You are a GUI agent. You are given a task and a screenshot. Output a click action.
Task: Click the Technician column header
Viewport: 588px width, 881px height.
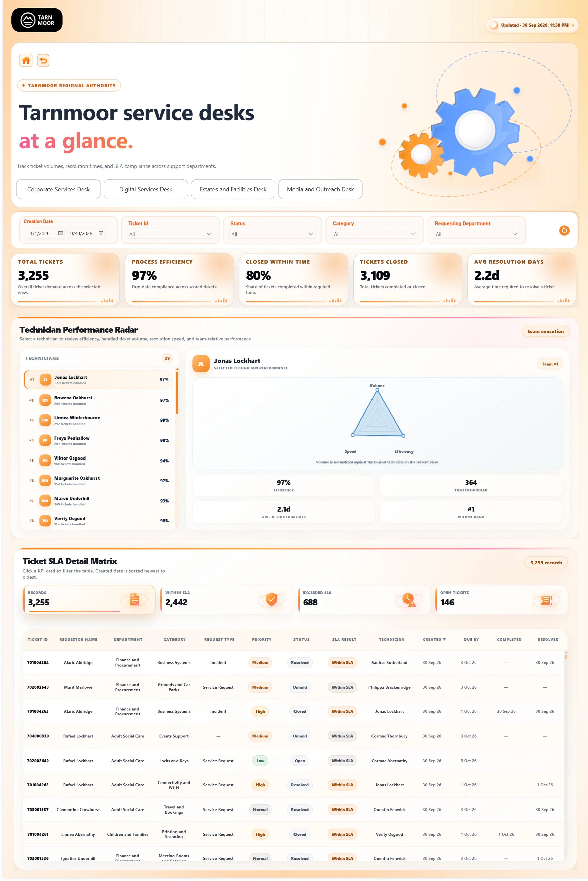click(392, 639)
